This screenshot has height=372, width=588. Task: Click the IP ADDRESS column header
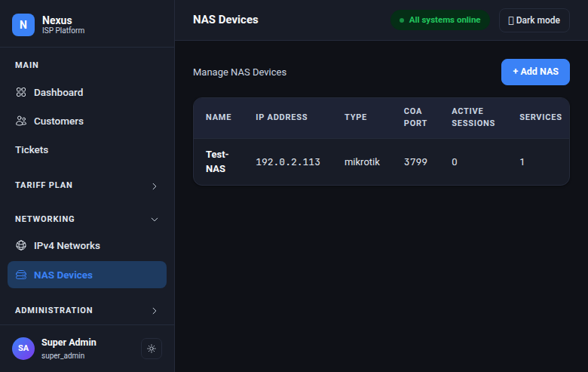(281, 117)
